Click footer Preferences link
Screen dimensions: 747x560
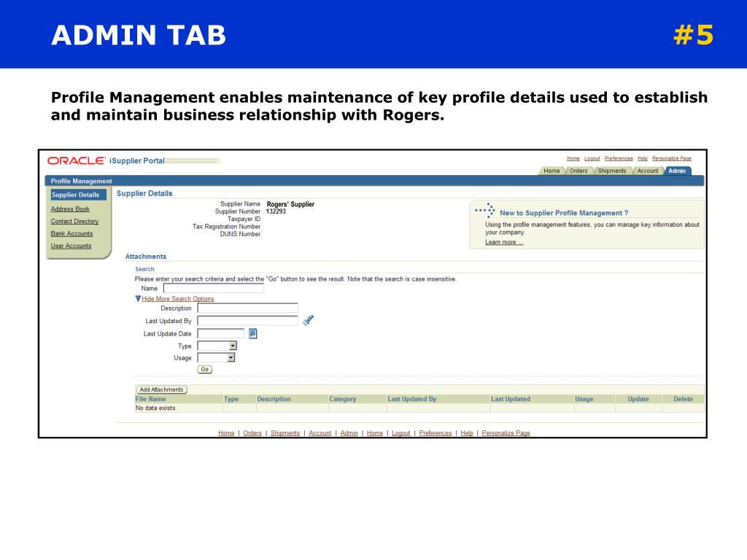tap(436, 433)
